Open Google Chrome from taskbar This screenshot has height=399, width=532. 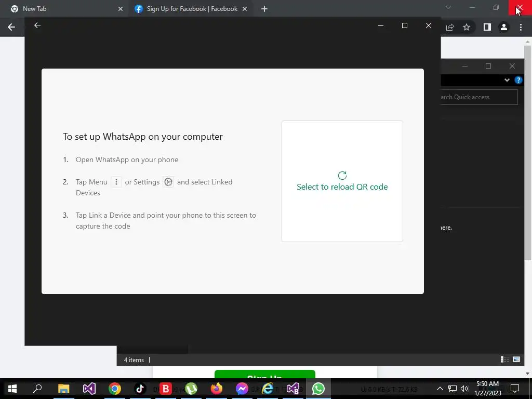click(115, 389)
